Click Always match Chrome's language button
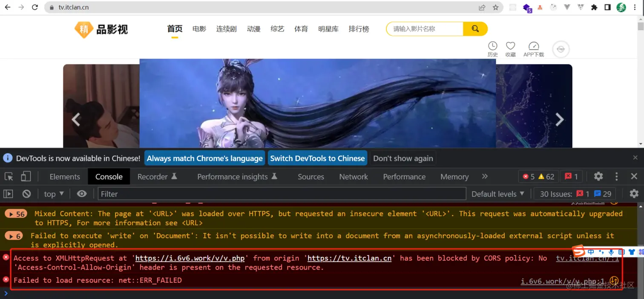The image size is (644, 299). click(205, 158)
